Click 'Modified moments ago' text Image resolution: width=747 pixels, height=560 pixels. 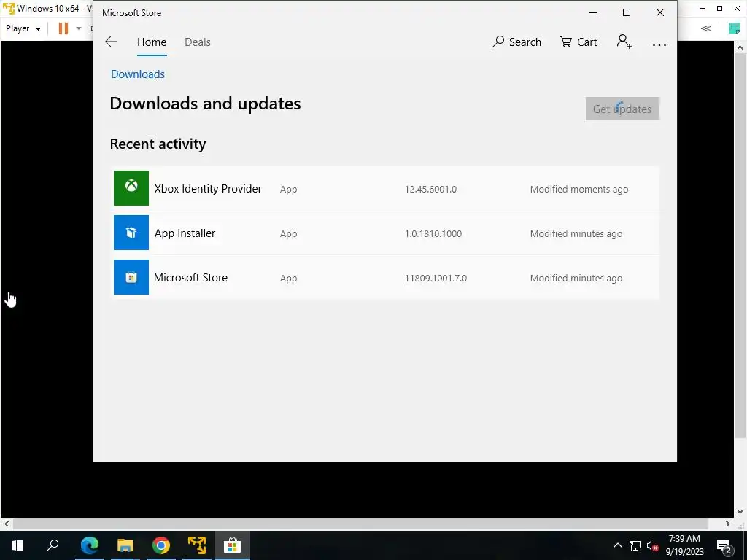(x=578, y=189)
